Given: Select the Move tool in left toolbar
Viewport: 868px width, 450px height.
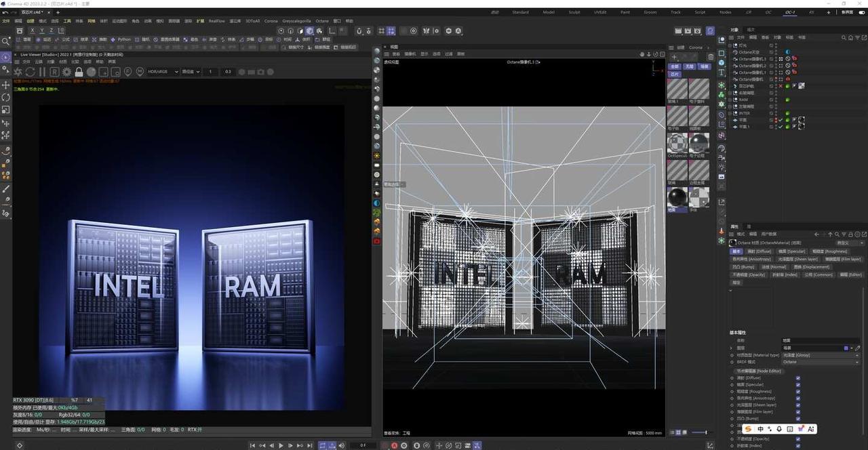Looking at the screenshot, I should point(5,85).
